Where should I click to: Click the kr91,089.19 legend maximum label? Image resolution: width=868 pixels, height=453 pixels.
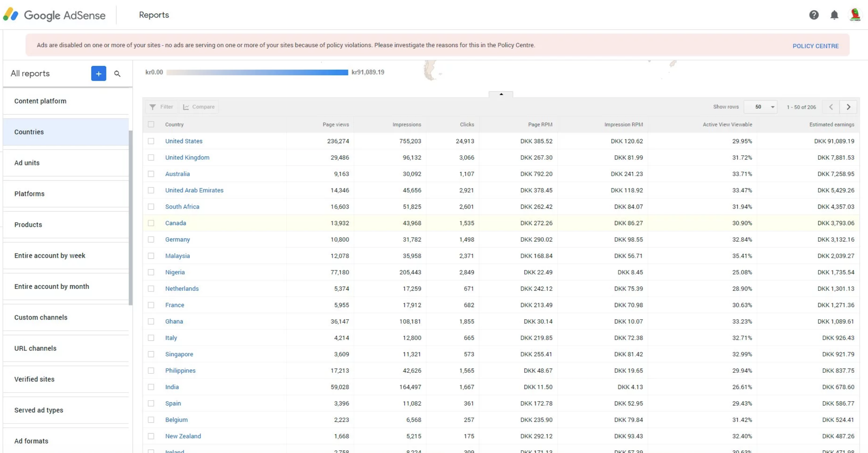click(368, 72)
